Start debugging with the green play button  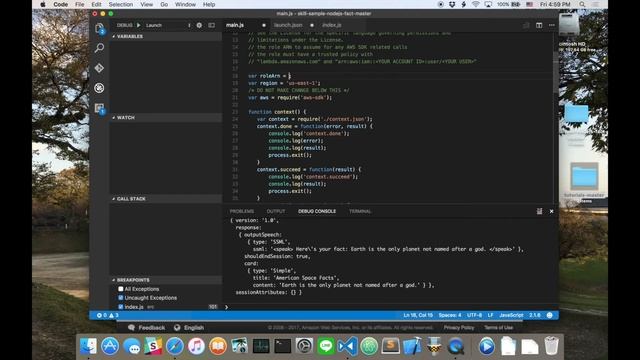tap(139, 25)
